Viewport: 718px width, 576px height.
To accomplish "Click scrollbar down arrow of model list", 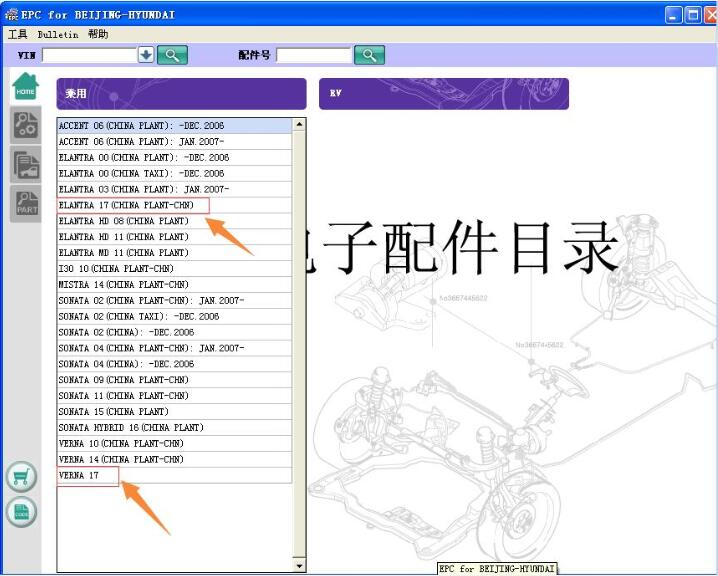I will pos(299,566).
